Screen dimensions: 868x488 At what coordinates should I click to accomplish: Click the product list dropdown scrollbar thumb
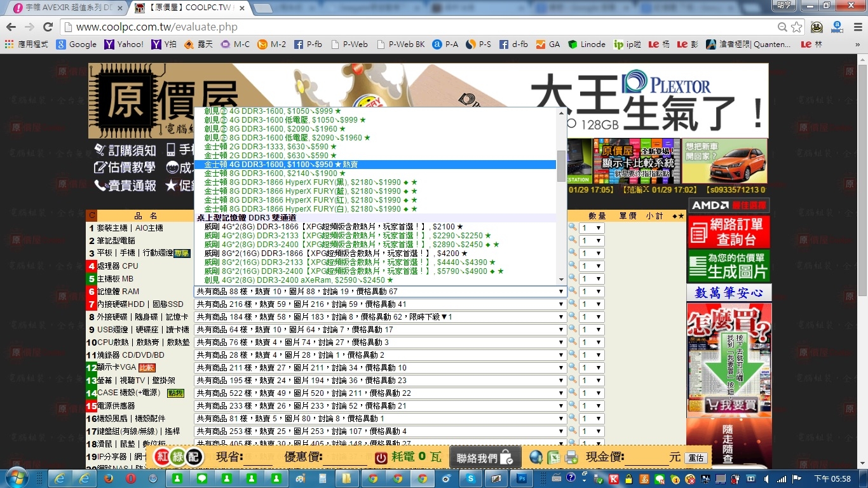[x=561, y=166]
